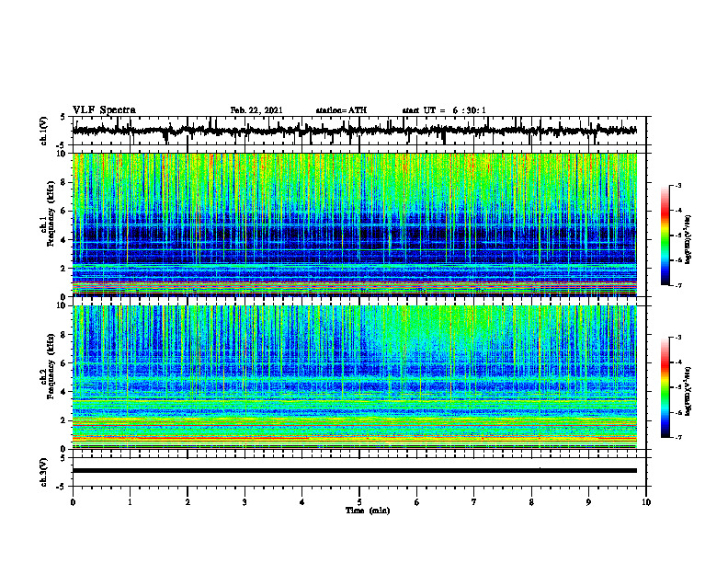Select the ch.2 "Frequency (kHz)" axis label

(x=51, y=366)
